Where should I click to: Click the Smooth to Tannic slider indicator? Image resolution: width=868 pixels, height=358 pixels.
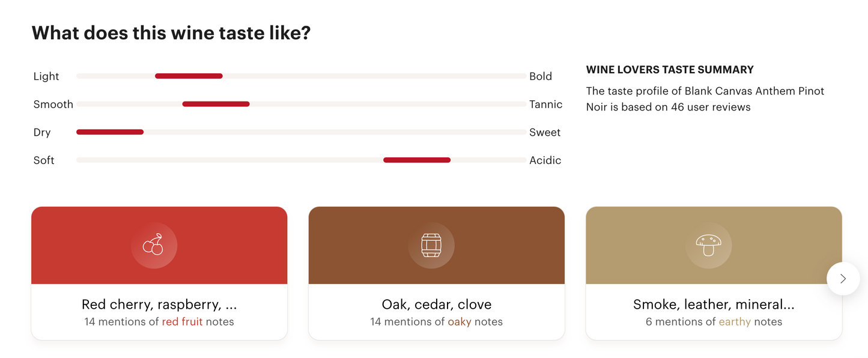[x=216, y=103]
